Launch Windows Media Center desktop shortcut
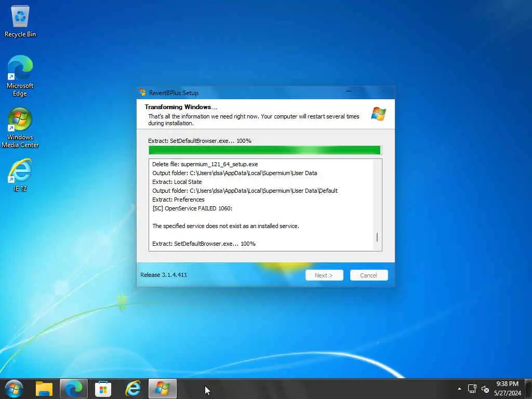The height and width of the screenshot is (399, 532). (x=20, y=128)
